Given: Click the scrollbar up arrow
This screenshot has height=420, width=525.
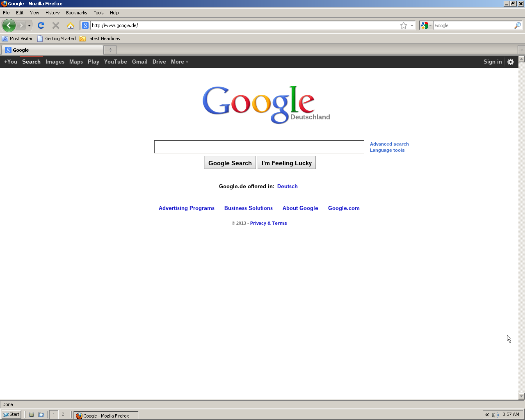Looking at the screenshot, I should point(522,59).
